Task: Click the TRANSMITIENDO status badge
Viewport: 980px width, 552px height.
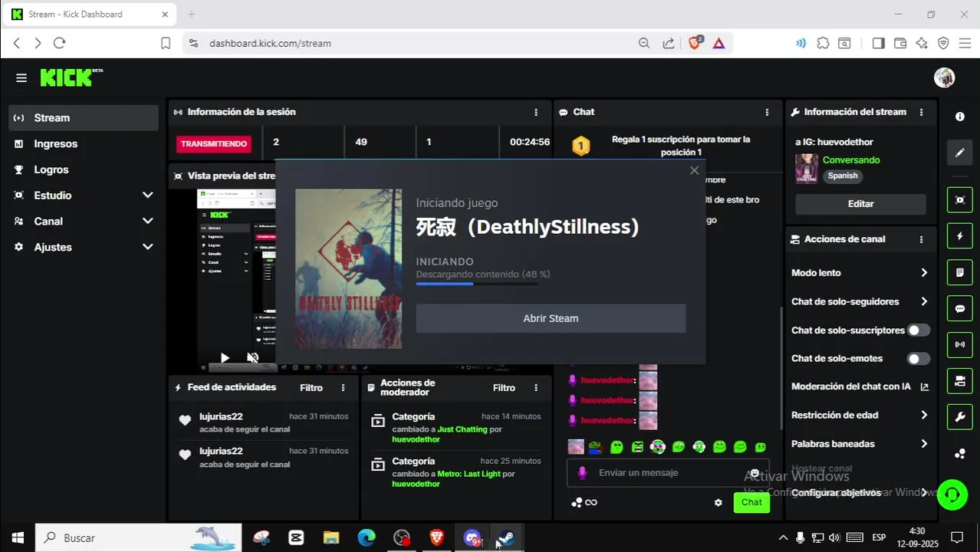Action: pyautogui.click(x=214, y=143)
